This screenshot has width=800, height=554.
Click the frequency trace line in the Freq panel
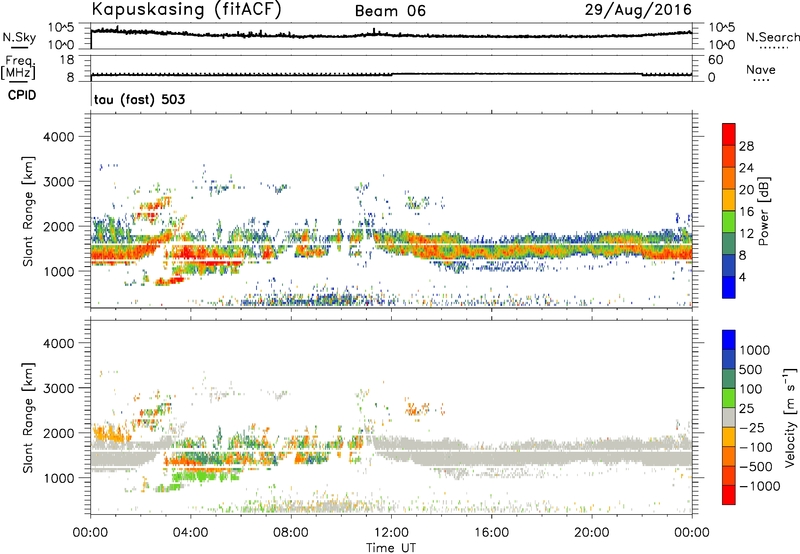[x=391, y=74]
